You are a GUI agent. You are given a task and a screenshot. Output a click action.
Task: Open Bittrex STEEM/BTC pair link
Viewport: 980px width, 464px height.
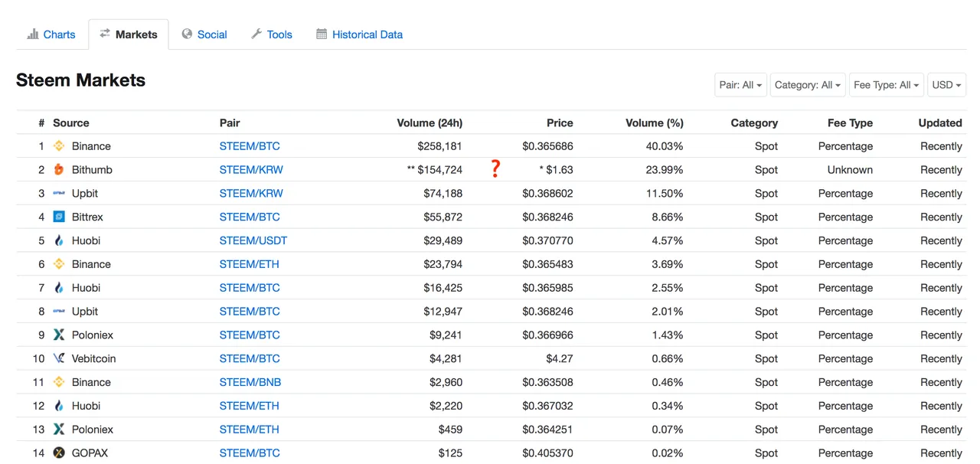pos(250,217)
